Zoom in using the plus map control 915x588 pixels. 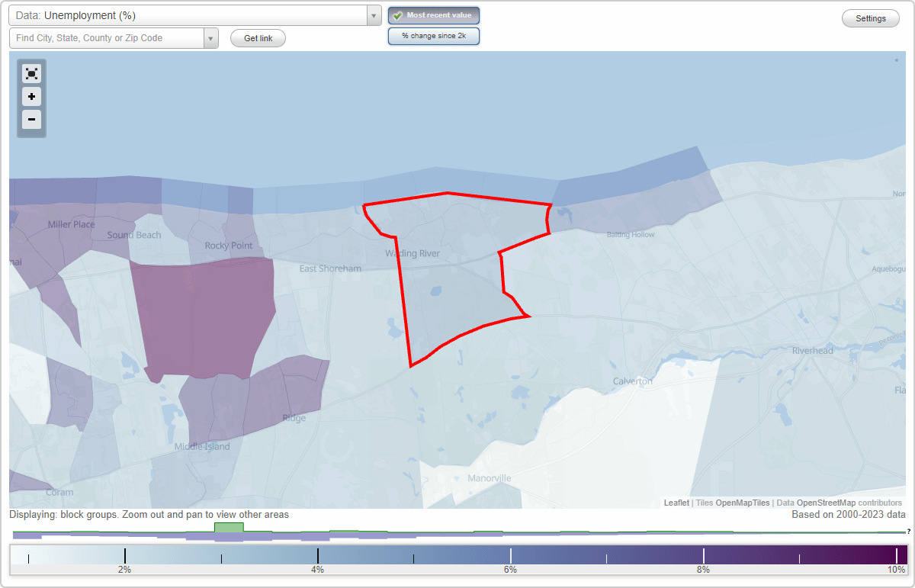(x=31, y=97)
